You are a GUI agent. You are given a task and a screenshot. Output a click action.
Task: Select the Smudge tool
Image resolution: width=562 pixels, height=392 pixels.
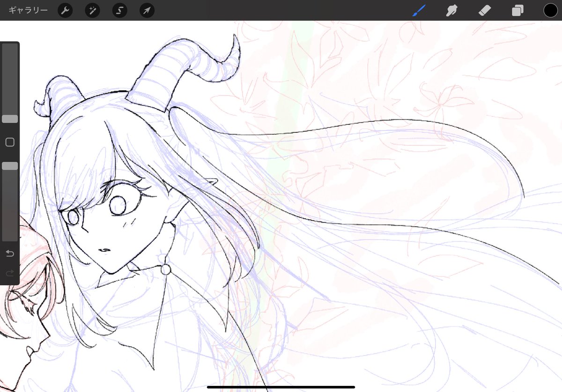point(451,10)
